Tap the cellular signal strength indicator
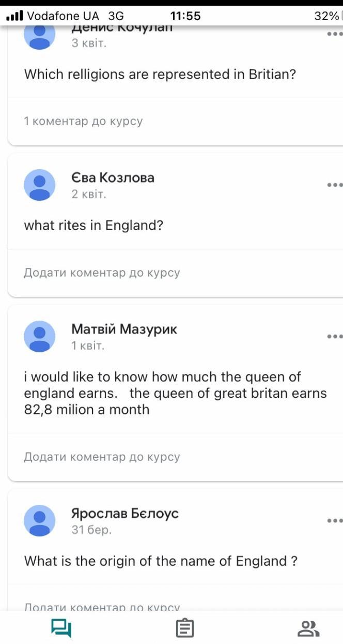The height and width of the screenshot is (644, 343). click(x=14, y=16)
